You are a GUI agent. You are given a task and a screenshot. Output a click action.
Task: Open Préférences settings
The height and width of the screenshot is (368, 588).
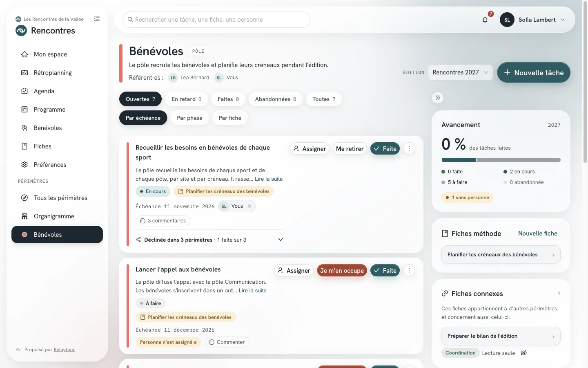click(57, 165)
